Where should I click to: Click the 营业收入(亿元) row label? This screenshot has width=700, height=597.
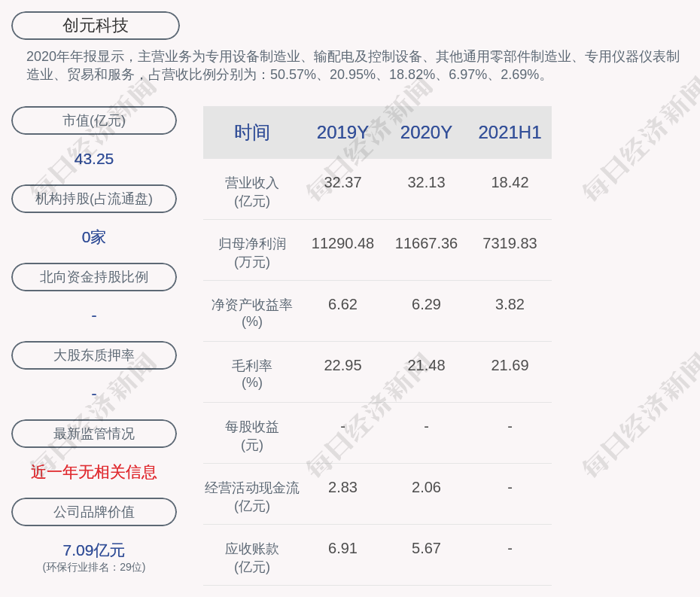pyautogui.click(x=252, y=192)
